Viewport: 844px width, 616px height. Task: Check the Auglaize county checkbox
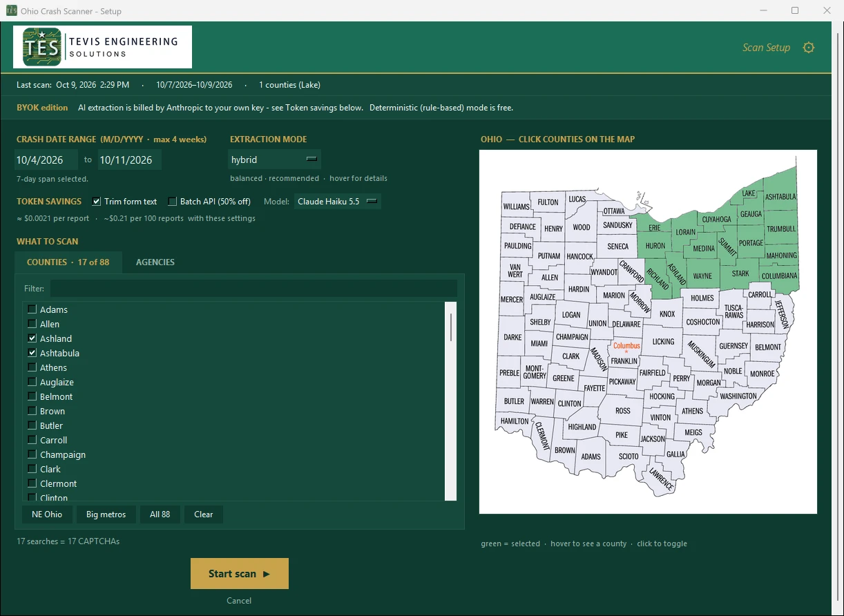(x=32, y=382)
